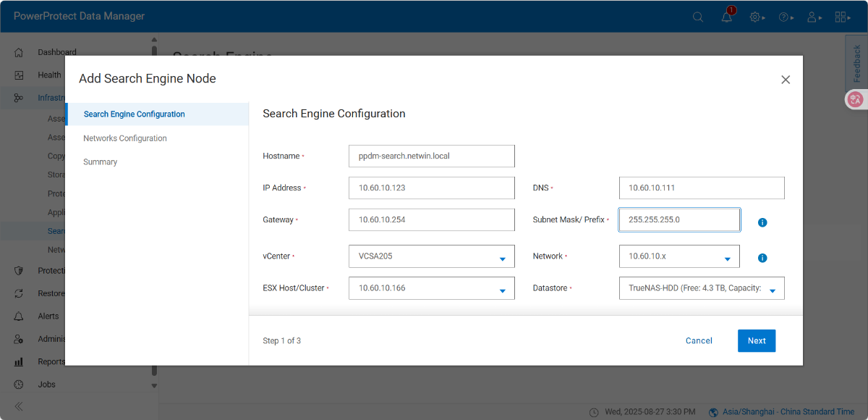Open the Network dropdown showing 10.60.10.x
Viewport: 868px width, 420px height.
point(679,256)
